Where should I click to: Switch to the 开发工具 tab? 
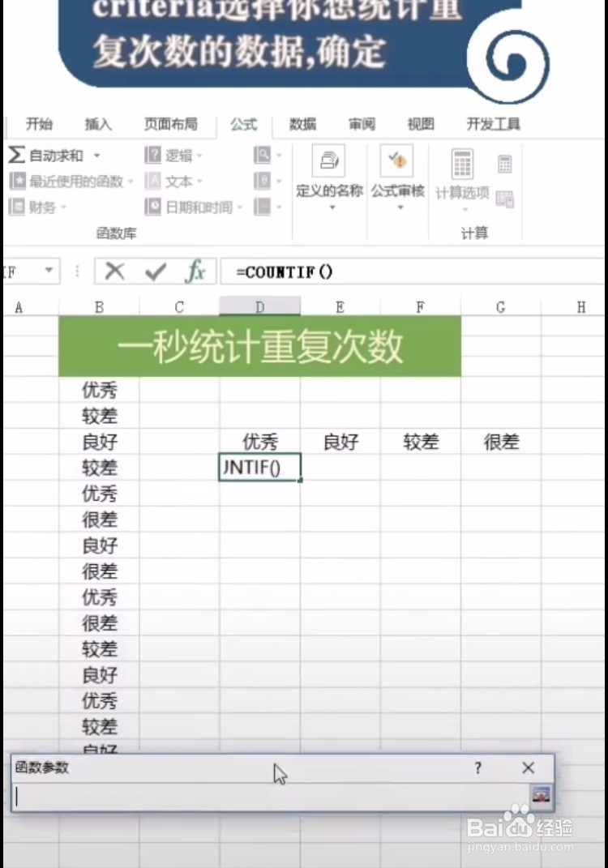click(x=494, y=124)
